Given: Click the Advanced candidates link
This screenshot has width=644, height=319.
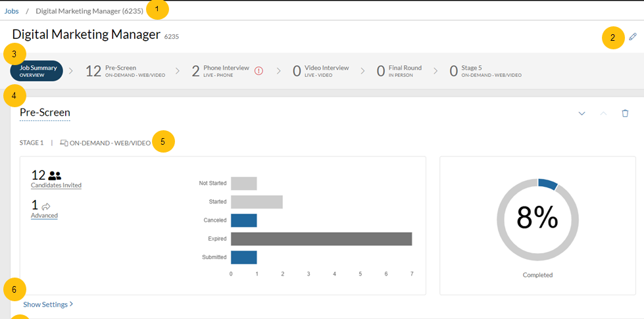Looking at the screenshot, I should [44, 216].
